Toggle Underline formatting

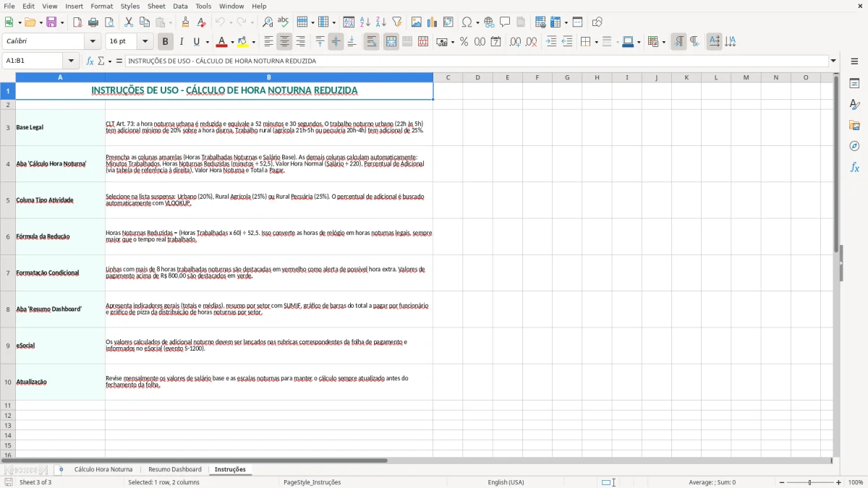coord(196,42)
